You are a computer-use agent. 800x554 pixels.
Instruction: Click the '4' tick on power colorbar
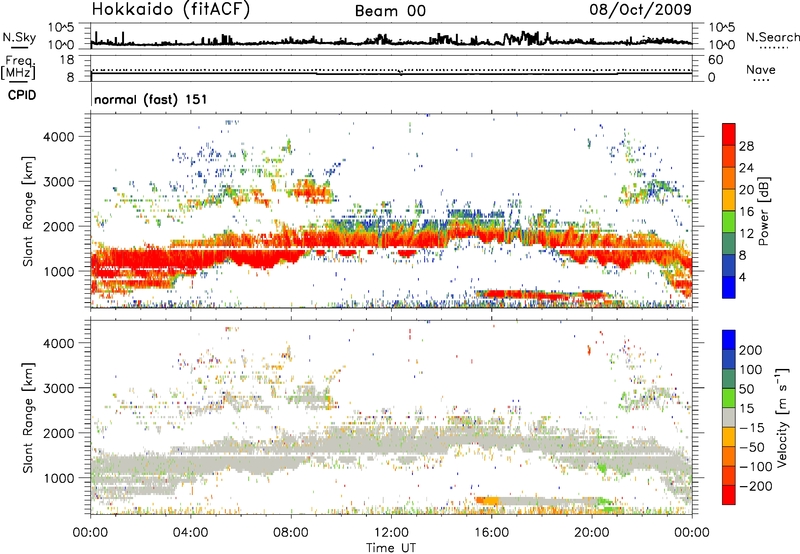pyautogui.click(x=742, y=277)
